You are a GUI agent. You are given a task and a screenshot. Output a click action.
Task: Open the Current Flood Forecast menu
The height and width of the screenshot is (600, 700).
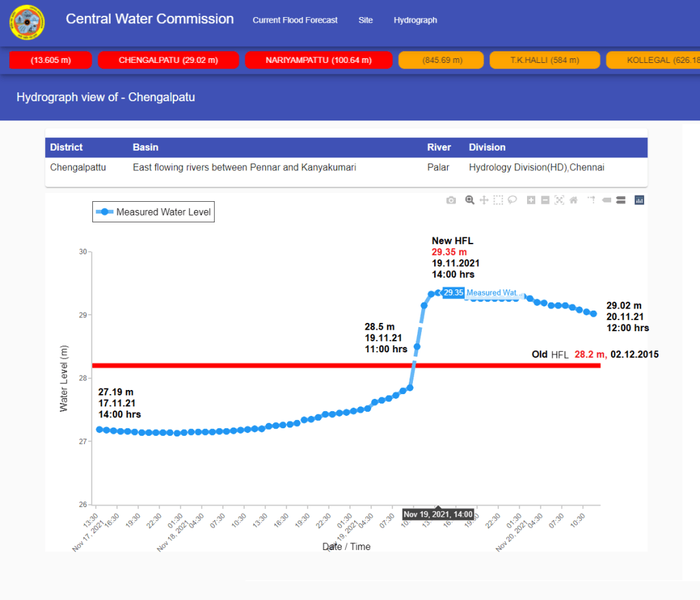pos(295,21)
